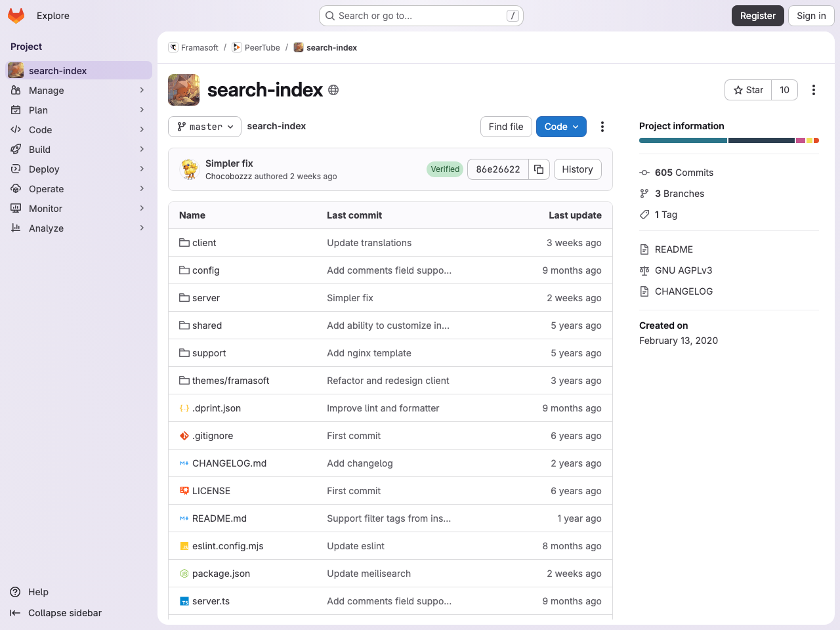Click the folder icon beside client

(184, 242)
